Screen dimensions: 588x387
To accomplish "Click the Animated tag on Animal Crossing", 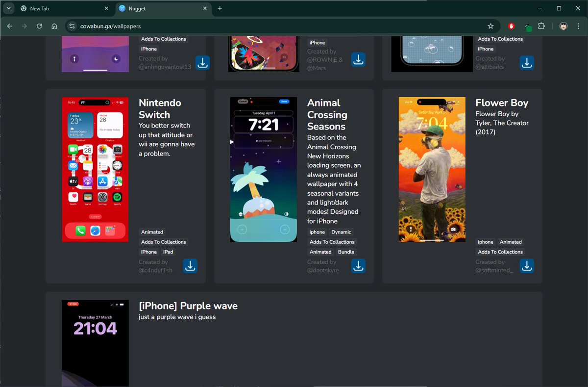I will [320, 252].
